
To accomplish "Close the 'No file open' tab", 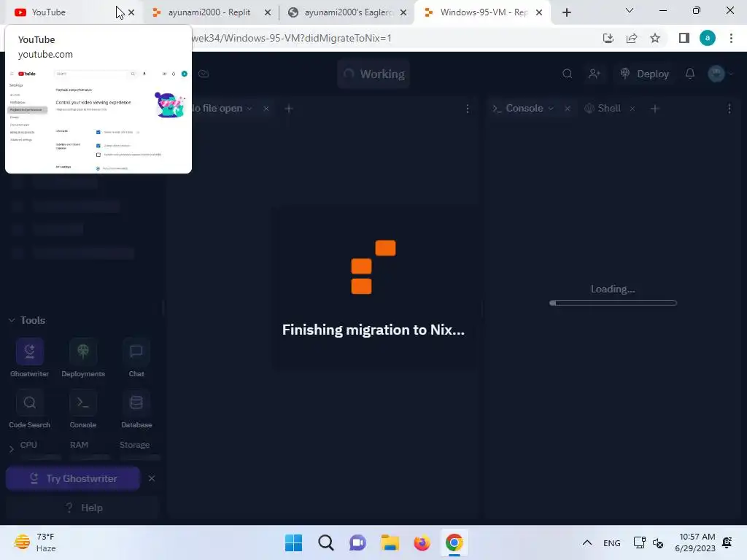I will 266,109.
